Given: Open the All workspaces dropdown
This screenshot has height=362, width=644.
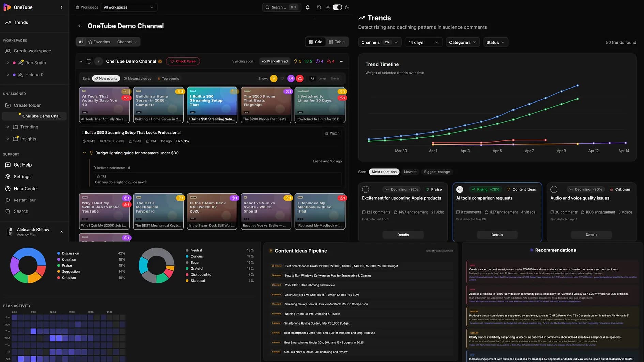Looking at the screenshot, I should (x=129, y=7).
